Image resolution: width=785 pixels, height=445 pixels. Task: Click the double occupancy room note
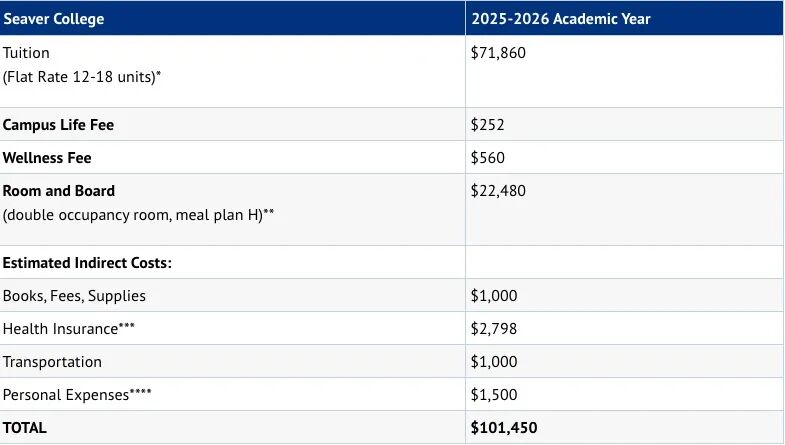(x=139, y=215)
